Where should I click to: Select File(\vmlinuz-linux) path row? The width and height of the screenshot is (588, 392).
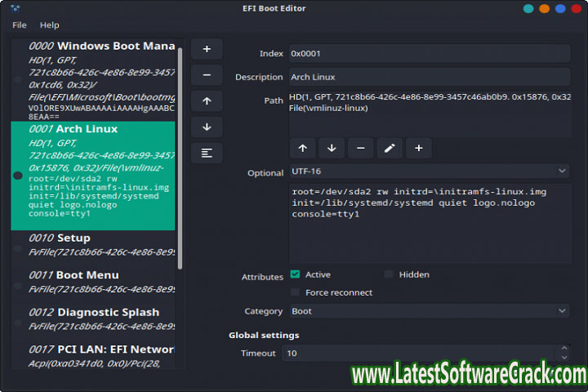[430, 108]
